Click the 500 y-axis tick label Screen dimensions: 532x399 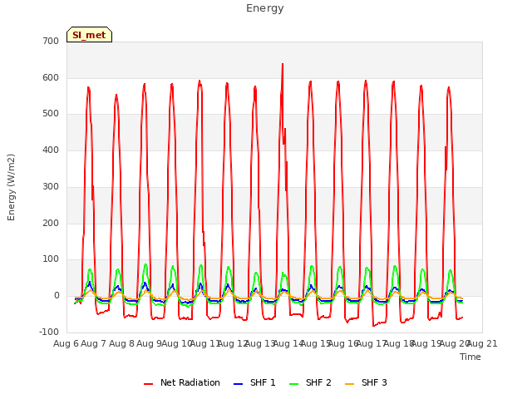coord(51,114)
